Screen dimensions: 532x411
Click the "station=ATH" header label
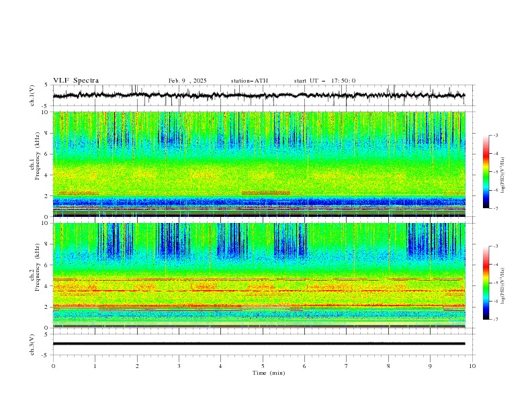(x=249, y=81)
